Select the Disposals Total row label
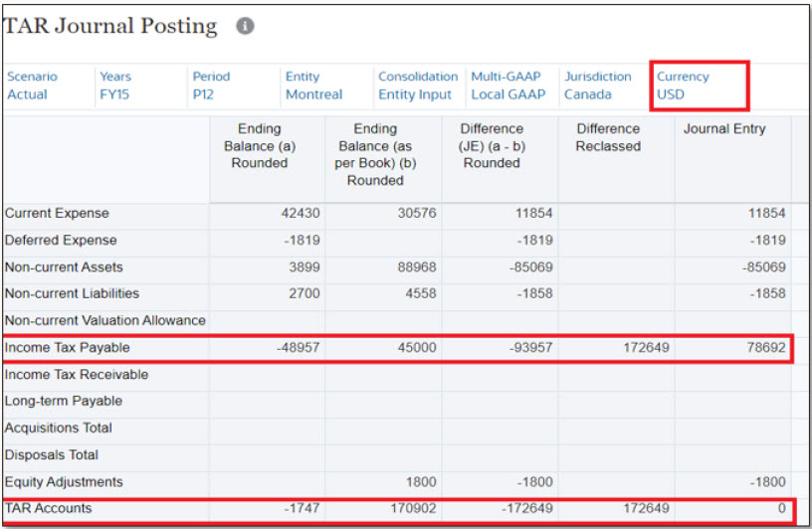 pyautogui.click(x=52, y=455)
